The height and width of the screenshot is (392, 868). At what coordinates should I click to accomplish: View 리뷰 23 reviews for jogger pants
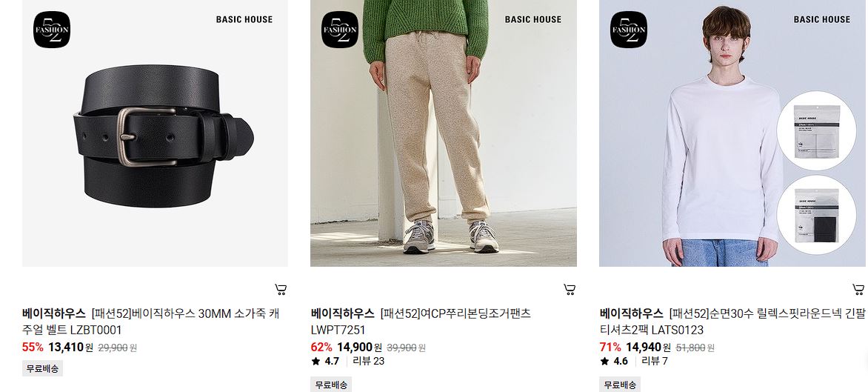click(369, 362)
